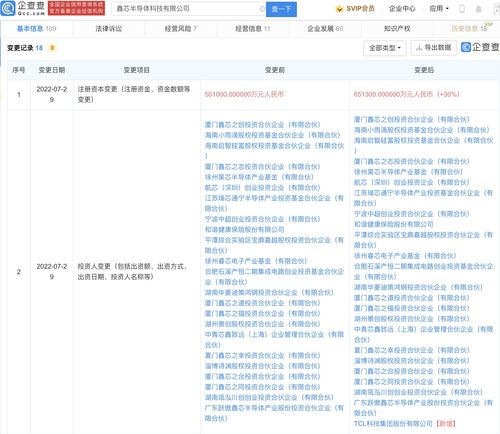Open 海南小雨滴股权投资基金 in 变更后 column
This screenshot has width=500, height=434.
pos(422,130)
